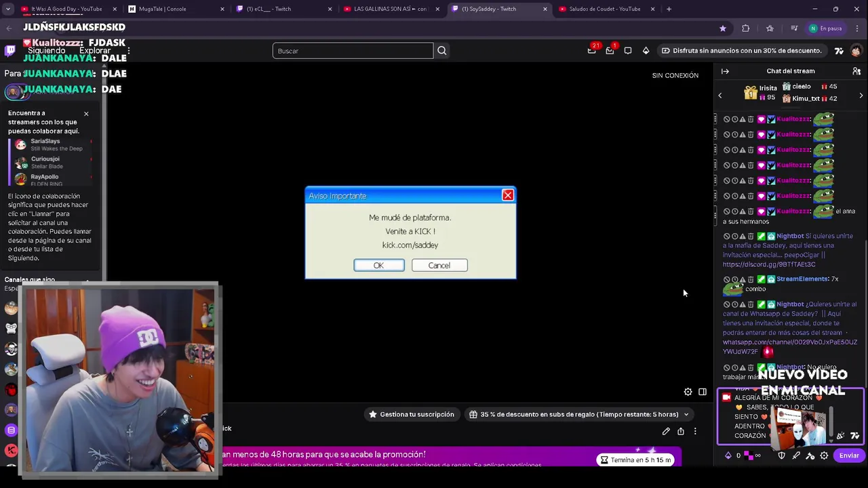Viewport: 868px width, 488px height.
Task: Switch to LAS GALLINAS SON ASÍ tab
Action: click(x=391, y=9)
